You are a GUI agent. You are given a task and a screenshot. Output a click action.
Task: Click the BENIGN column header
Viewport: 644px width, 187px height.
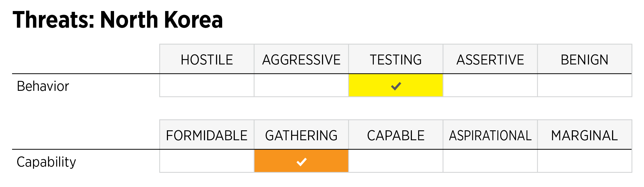coord(584,60)
